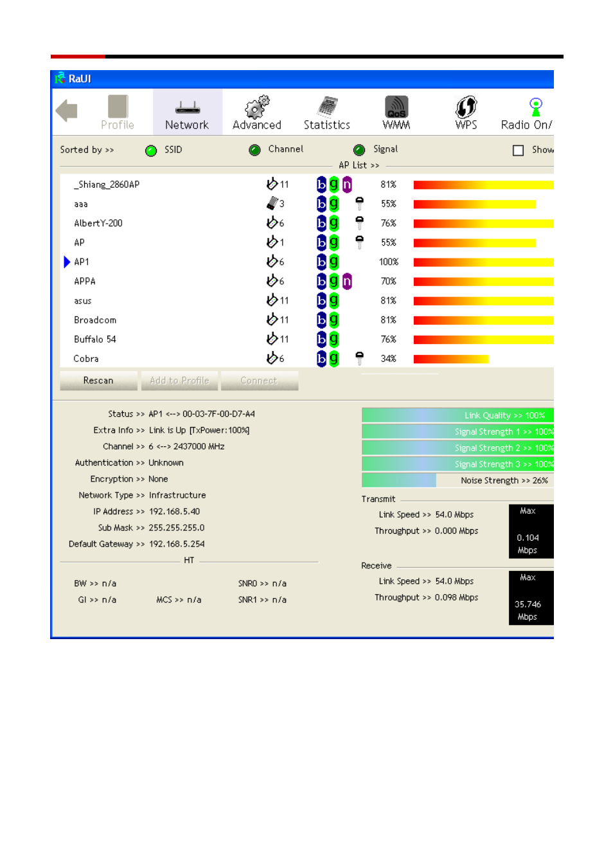The height and width of the screenshot is (868, 613).
Task: Select the AP1 network row
Action: click(x=307, y=262)
